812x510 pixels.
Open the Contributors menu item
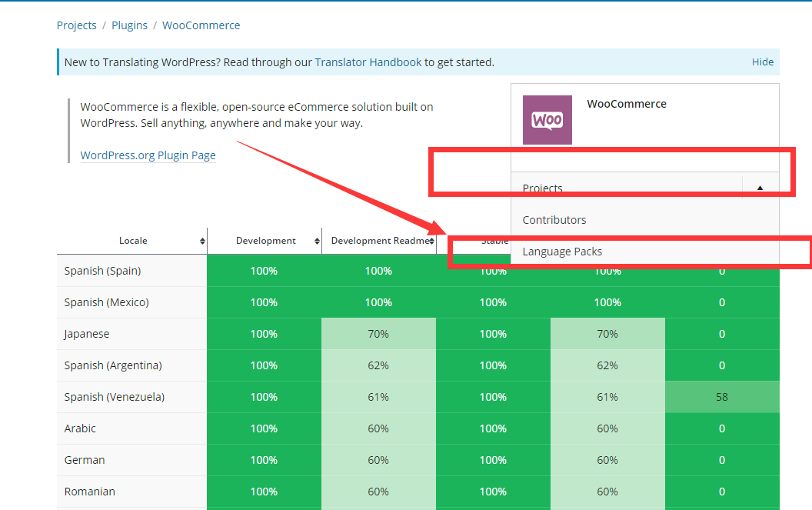554,220
